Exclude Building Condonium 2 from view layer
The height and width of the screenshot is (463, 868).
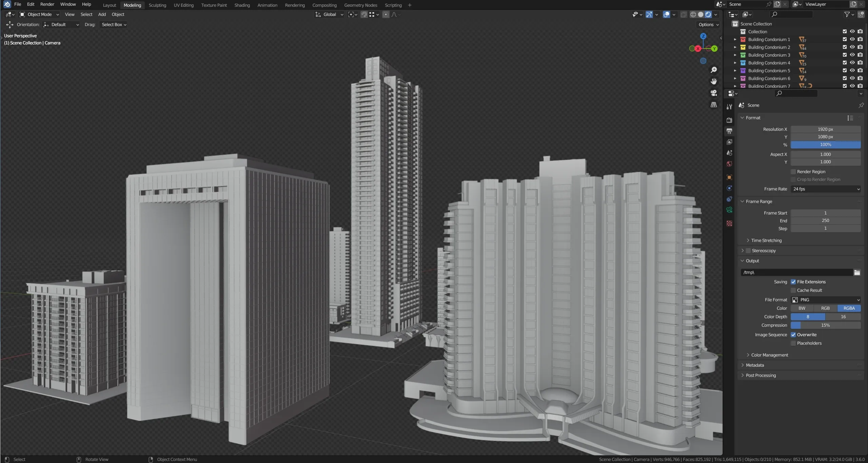(845, 47)
